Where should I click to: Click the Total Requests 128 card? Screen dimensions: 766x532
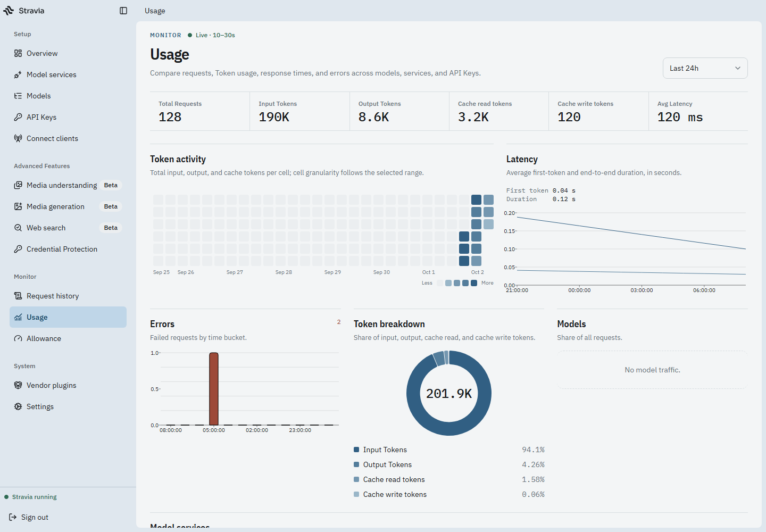click(200, 111)
